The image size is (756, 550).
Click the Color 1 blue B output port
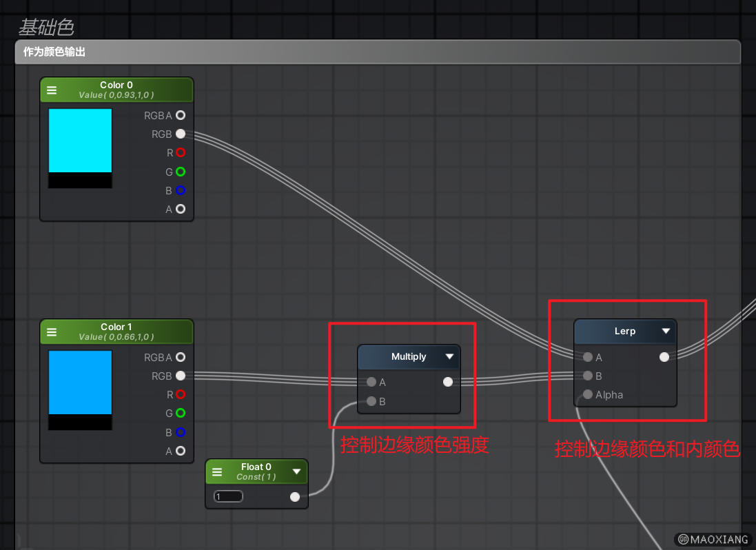(181, 432)
